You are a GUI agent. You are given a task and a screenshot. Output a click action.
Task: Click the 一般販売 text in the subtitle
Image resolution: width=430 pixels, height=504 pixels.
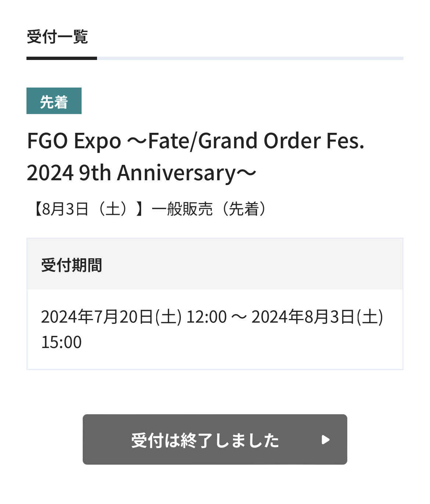tap(182, 209)
